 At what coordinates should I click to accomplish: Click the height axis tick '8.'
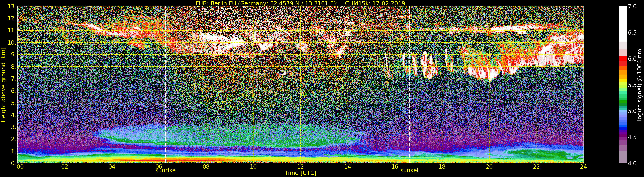tap(13, 67)
